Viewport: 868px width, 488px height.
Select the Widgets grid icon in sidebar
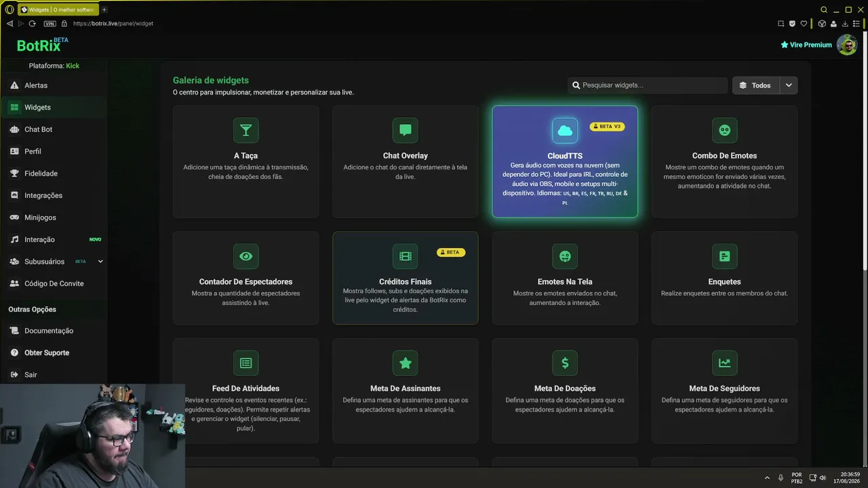14,107
